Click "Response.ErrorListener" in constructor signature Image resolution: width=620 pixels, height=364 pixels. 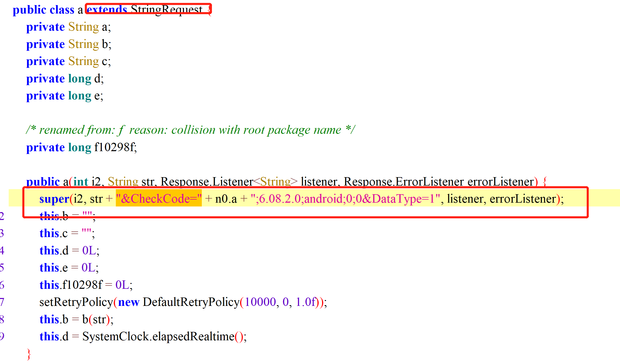click(x=404, y=182)
